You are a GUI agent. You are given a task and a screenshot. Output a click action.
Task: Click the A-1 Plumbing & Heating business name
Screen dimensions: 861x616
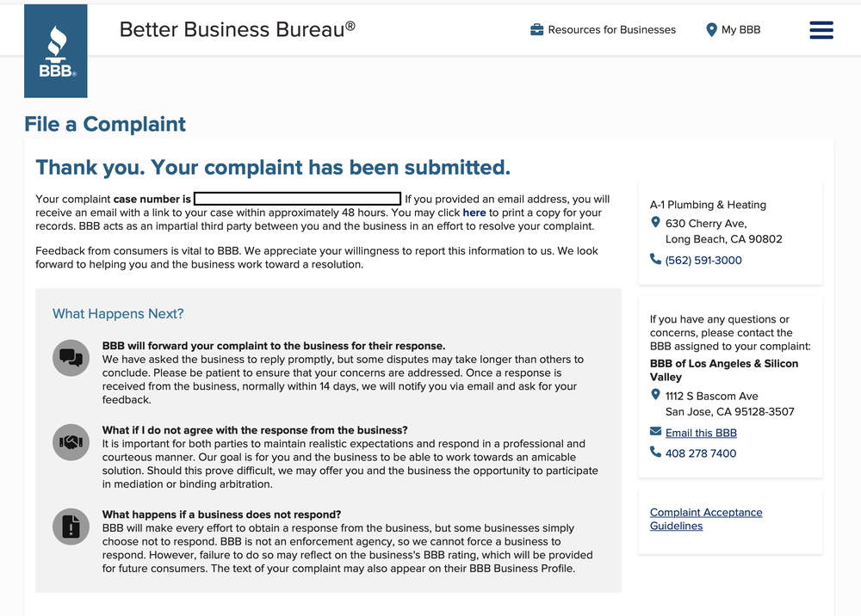708,205
